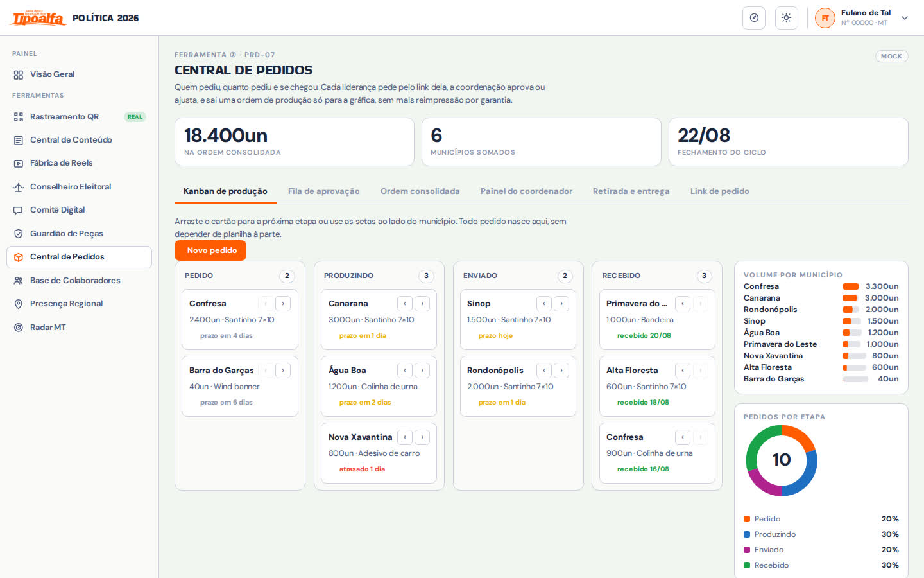Move Água Boa card back

[x=405, y=371]
